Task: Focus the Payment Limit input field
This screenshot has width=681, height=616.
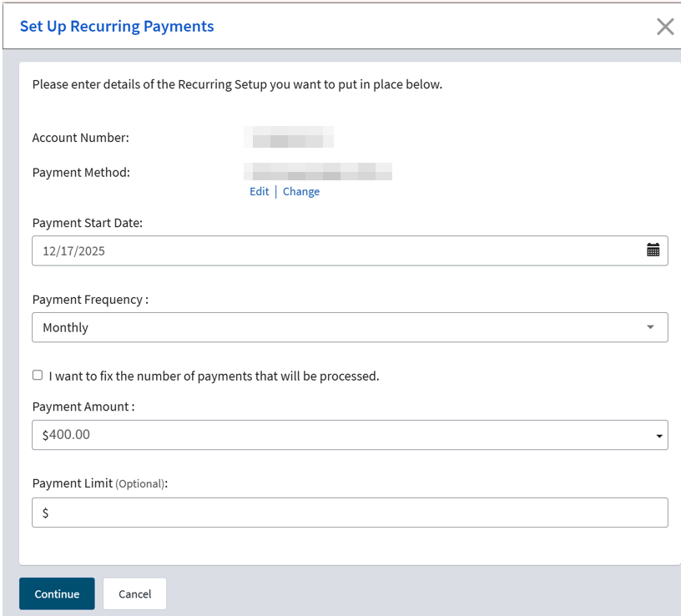Action: click(x=351, y=513)
